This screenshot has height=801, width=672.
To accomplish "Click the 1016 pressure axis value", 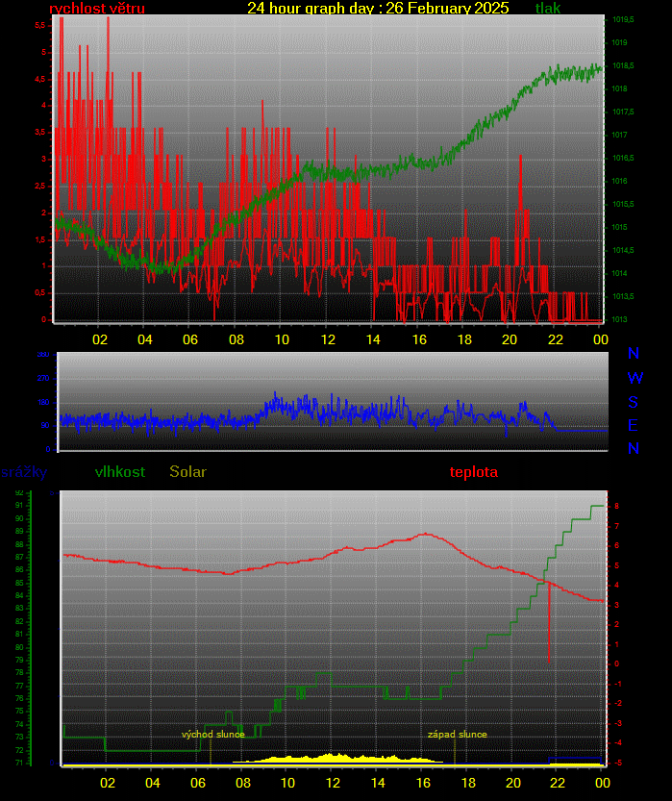I will click(619, 181).
